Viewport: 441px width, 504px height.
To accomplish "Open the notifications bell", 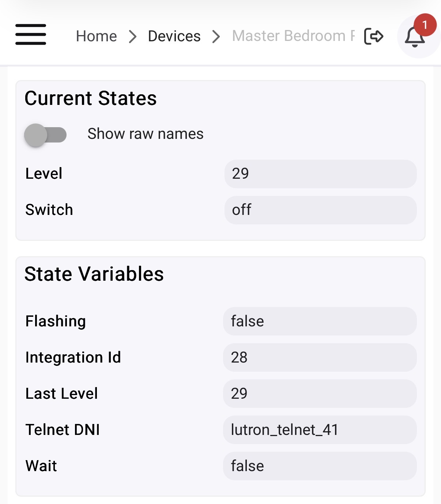I will (x=415, y=37).
